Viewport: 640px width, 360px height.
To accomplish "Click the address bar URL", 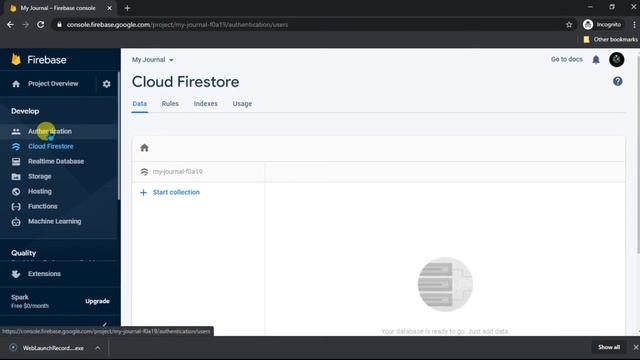I will pyautogui.click(x=178, y=25).
